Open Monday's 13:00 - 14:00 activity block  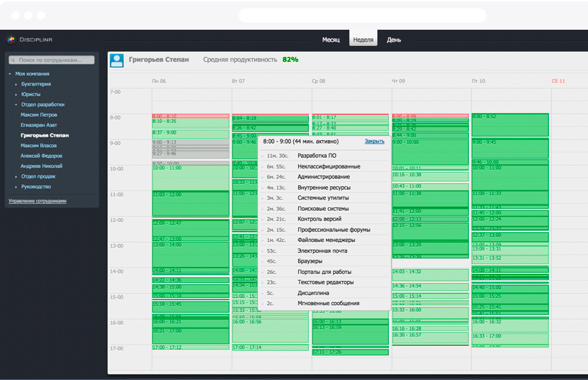pyautogui.click(x=191, y=255)
